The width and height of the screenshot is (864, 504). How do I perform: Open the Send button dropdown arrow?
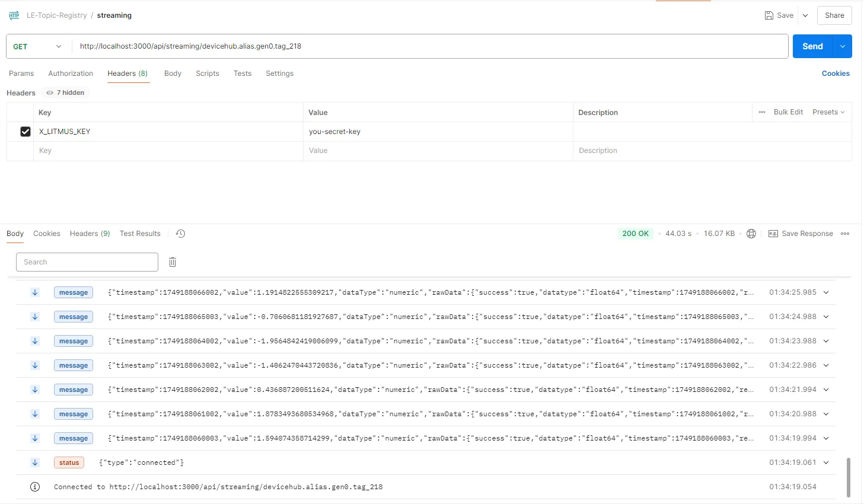click(843, 46)
